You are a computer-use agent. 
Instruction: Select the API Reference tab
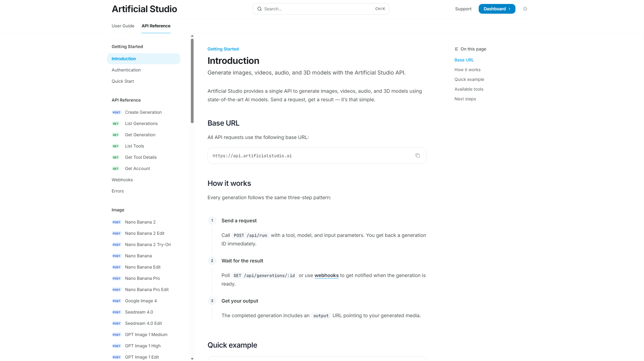point(156,26)
